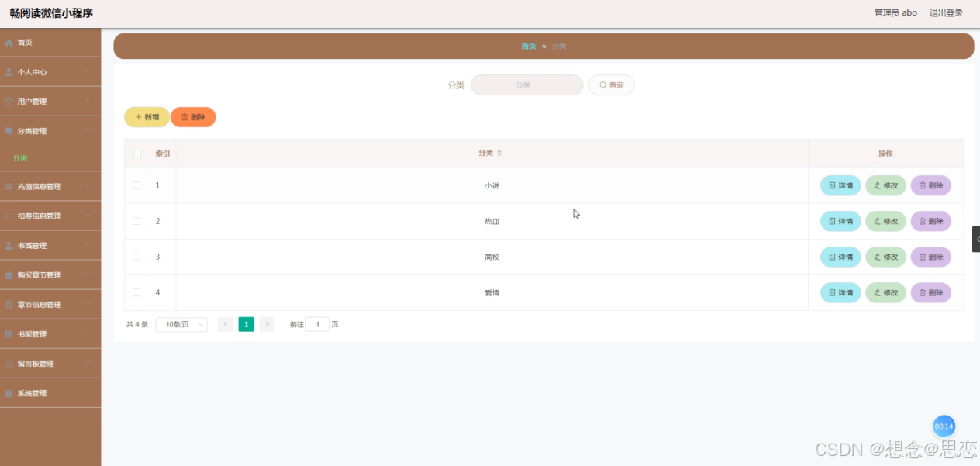The height and width of the screenshot is (466, 980).
Task: Tick the select-all checkbox in table header
Action: pos(137,154)
